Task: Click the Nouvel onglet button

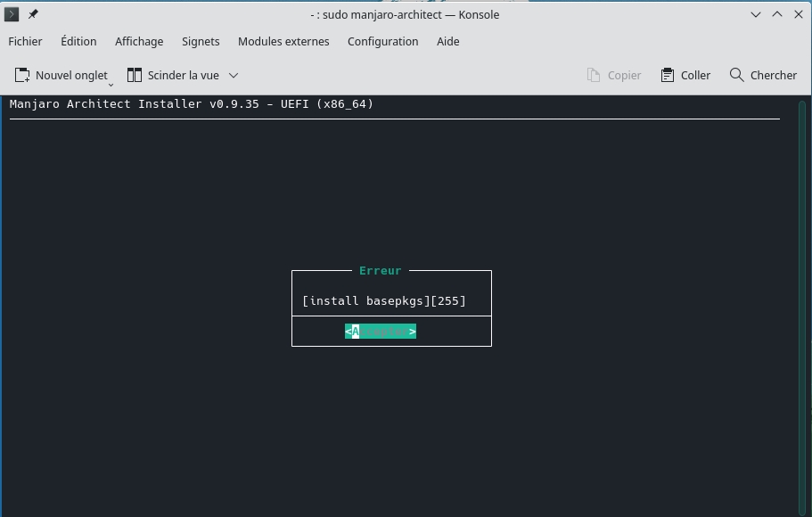Action: tap(61, 75)
